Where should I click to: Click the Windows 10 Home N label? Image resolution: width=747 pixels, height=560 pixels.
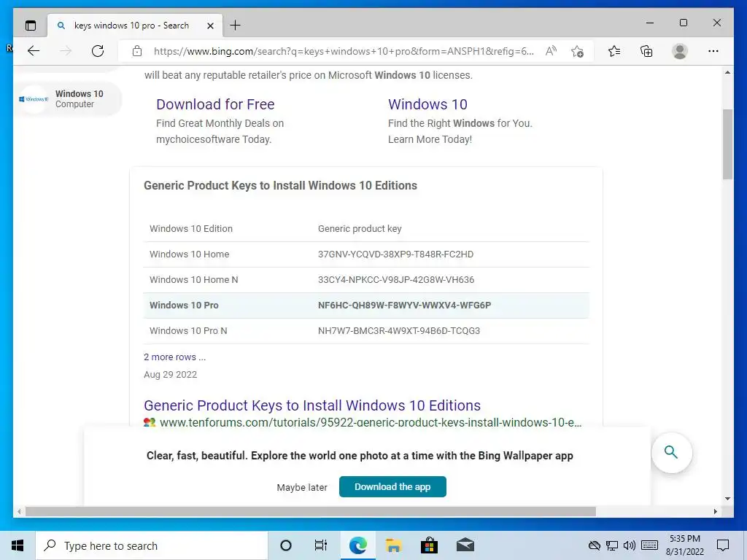coord(193,280)
